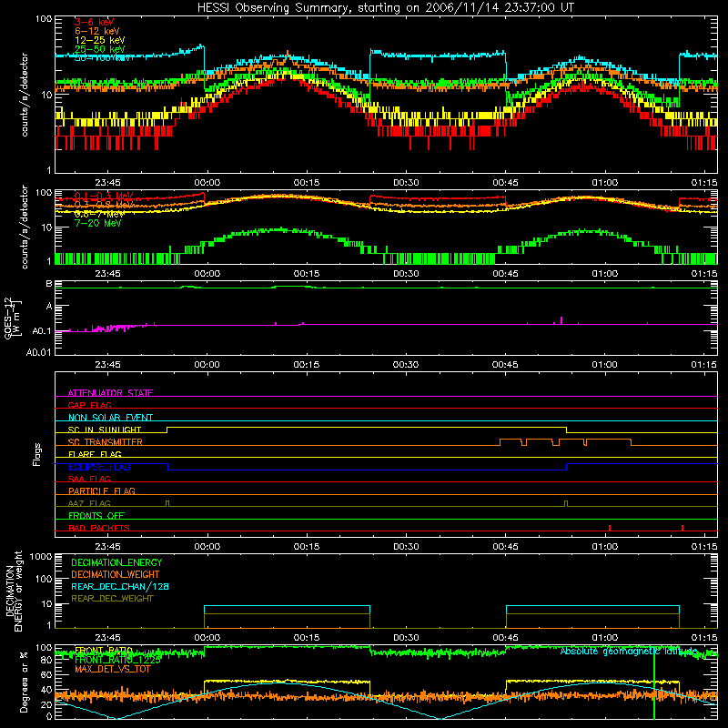Click the ATTENUATOR_STATE flag label
This screenshot has height=728, width=728.
[110, 393]
